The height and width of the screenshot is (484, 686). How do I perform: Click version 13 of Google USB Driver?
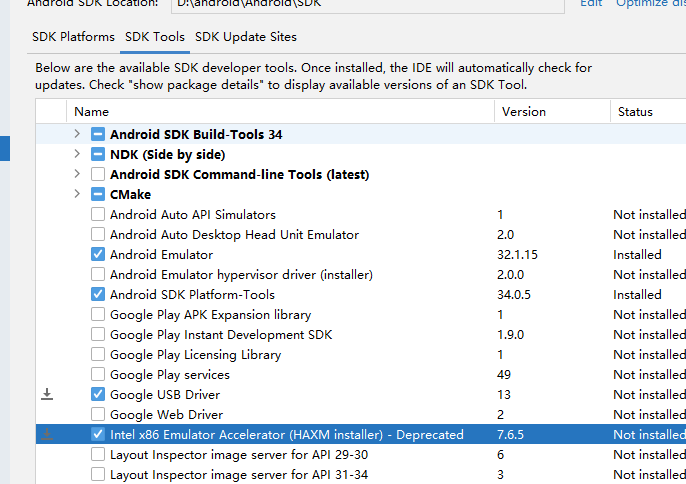pyautogui.click(x=504, y=394)
